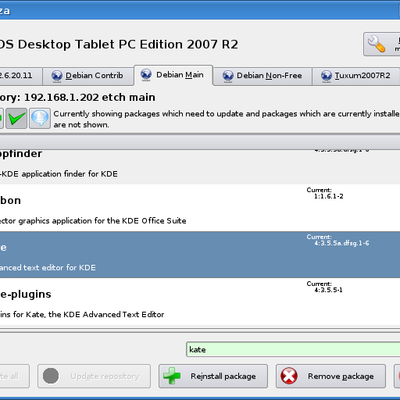The height and width of the screenshot is (400, 400).
Task: Click the Plugins for Kate description text
Action: pos(82,314)
